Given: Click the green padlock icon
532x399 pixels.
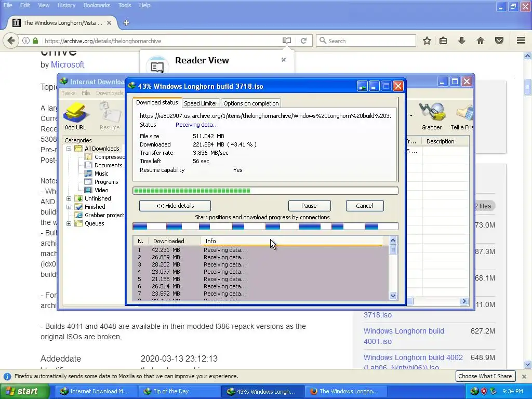Looking at the screenshot, I should (35, 41).
